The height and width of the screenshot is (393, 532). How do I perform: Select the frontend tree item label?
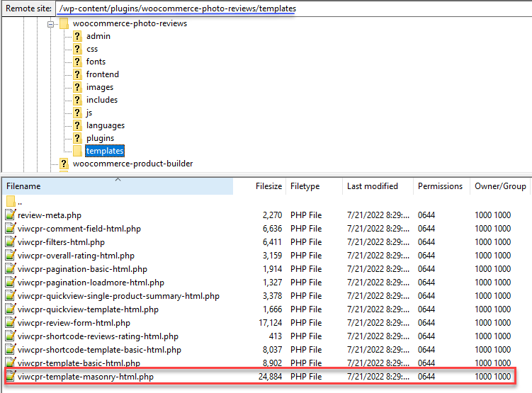103,74
